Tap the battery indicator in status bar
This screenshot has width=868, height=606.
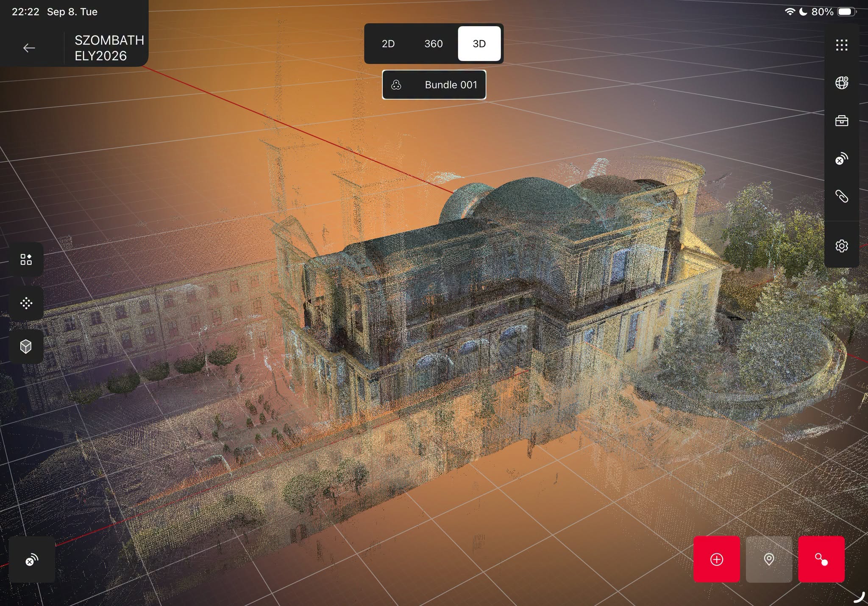click(x=847, y=12)
